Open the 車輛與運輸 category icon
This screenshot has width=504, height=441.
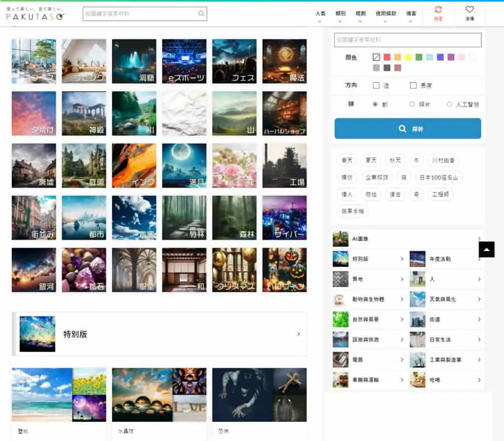[341, 380]
